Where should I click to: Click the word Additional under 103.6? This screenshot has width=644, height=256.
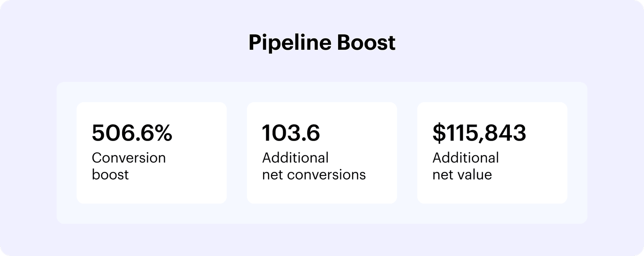click(x=295, y=158)
